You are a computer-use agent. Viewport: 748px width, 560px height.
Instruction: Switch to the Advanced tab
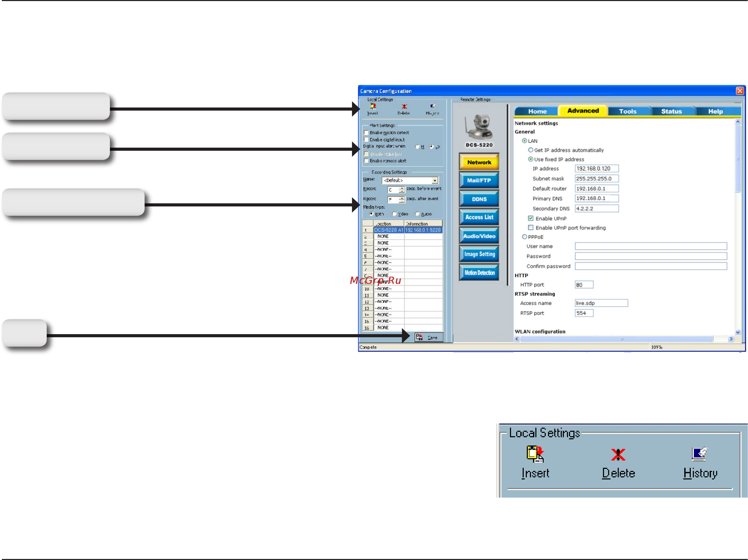(x=583, y=111)
